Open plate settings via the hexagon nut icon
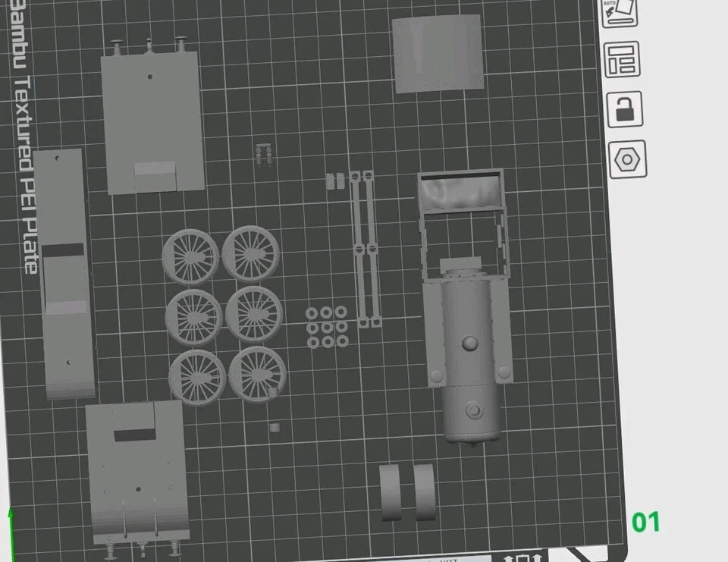 point(627,159)
